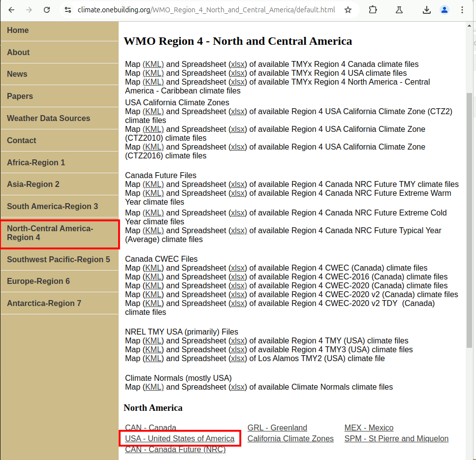Click the page vertical scrollbar

coord(470,221)
